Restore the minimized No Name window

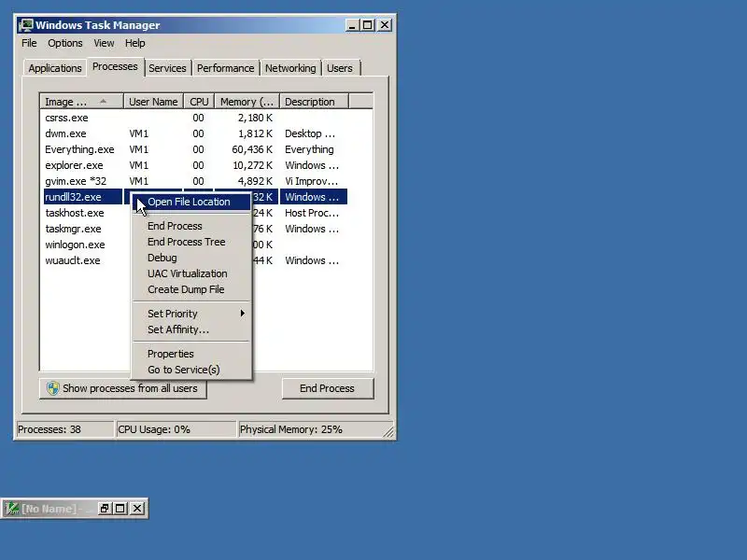pos(105,509)
